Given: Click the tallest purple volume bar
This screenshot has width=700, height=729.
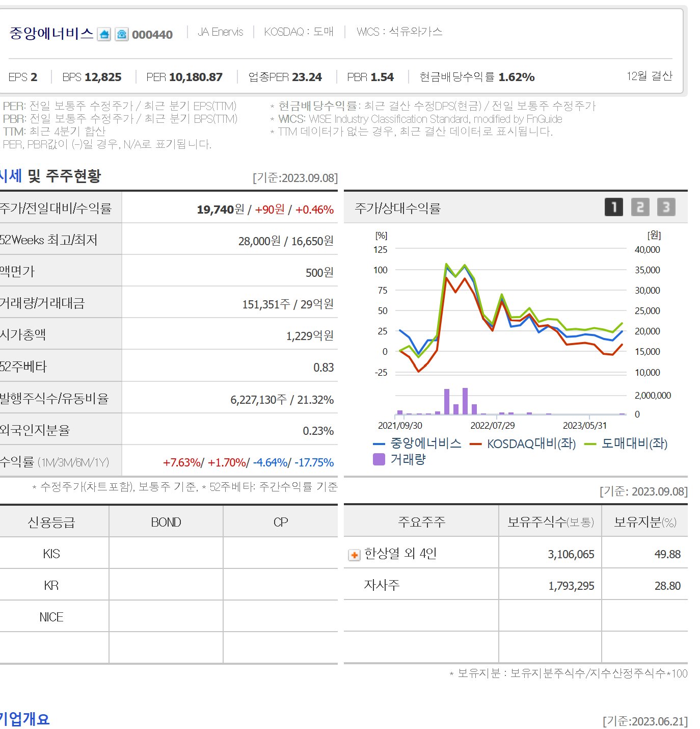Looking at the screenshot, I should (465, 401).
